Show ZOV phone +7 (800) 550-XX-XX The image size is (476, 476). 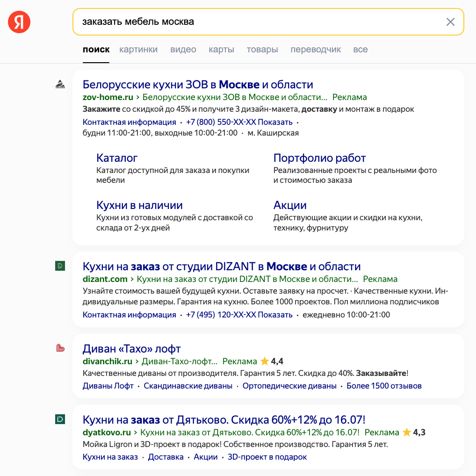tap(239, 122)
